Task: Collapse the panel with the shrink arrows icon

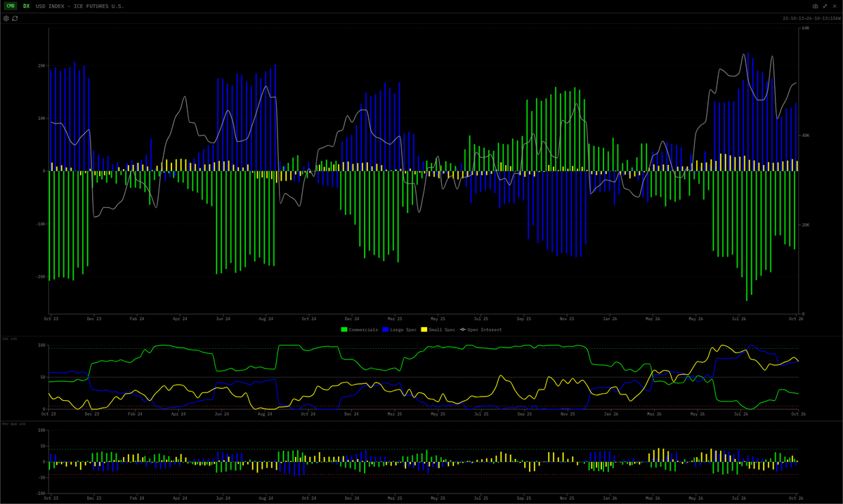Action: coord(825,6)
